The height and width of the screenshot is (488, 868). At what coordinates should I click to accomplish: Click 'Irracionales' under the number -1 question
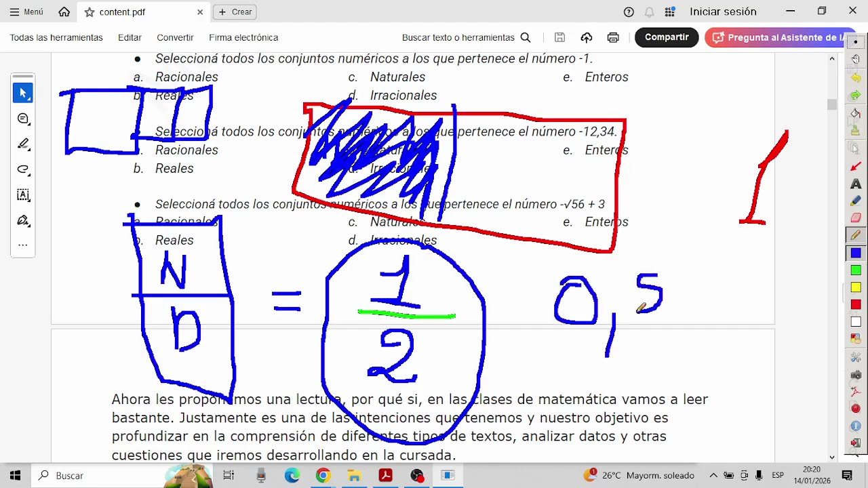(403, 96)
